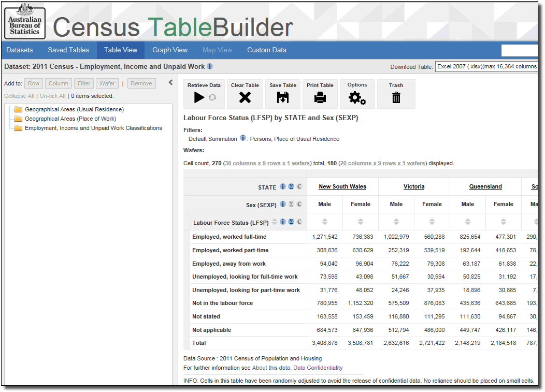The image size is (545, 392).
Task: Click the Save Table disk icon
Action: click(283, 97)
